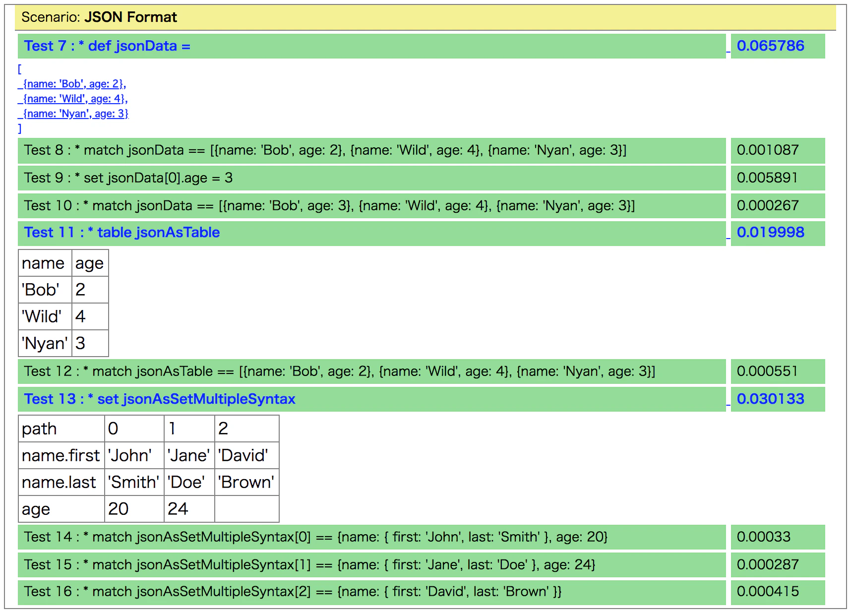Select the Test 14 match row
Viewport: 851px width, 616px height.
tap(372, 537)
